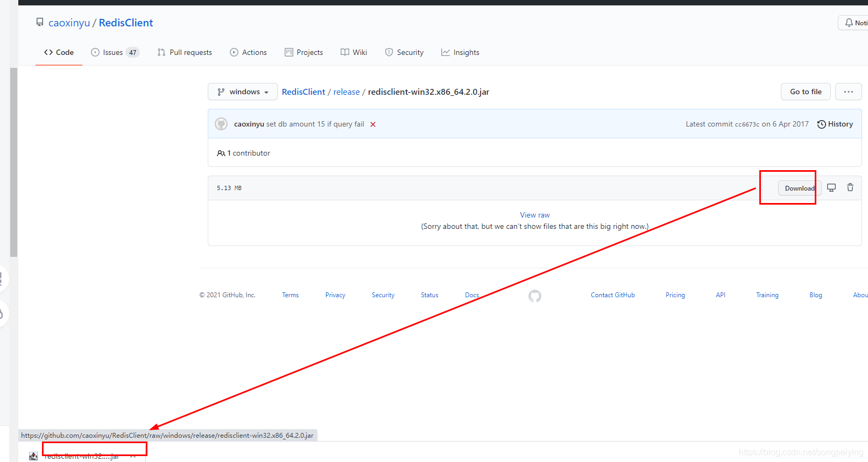Open the footer Security link

383,295
